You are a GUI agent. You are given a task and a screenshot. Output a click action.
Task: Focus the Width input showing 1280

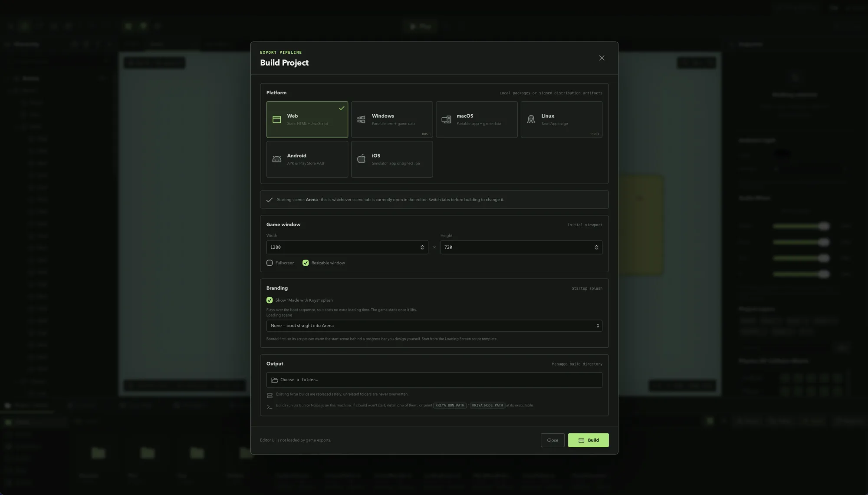coord(347,247)
